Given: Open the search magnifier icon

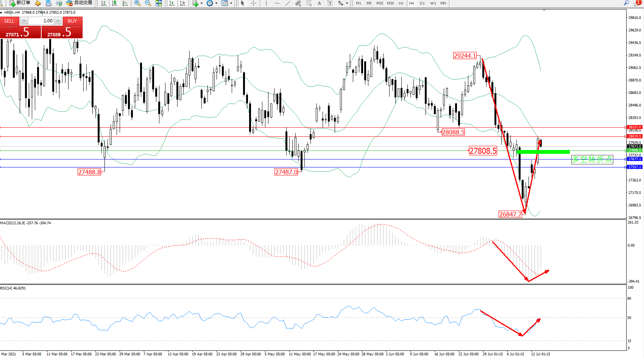Looking at the screenshot, I should pos(626,3).
